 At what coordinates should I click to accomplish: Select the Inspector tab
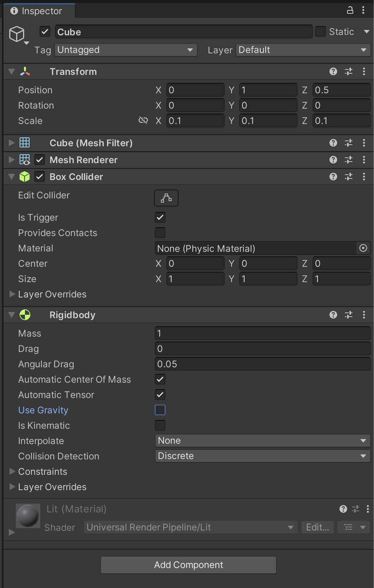pos(39,11)
